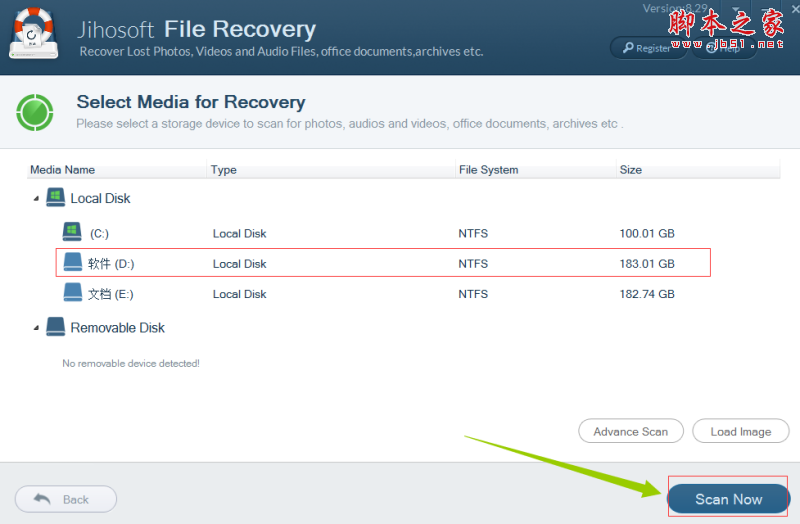800x524 pixels.
Task: Click the Advance Scan button
Action: click(x=631, y=432)
